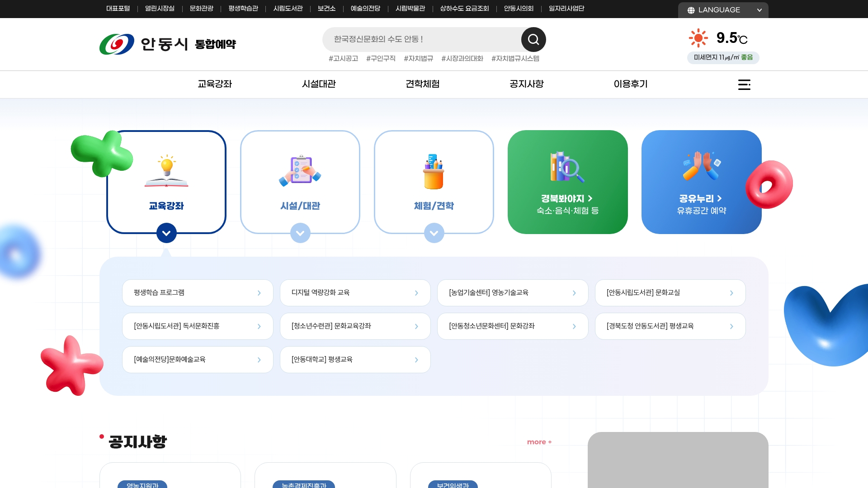Click the 일자리사업단 top link
The width and height of the screenshot is (868, 488).
click(566, 9)
